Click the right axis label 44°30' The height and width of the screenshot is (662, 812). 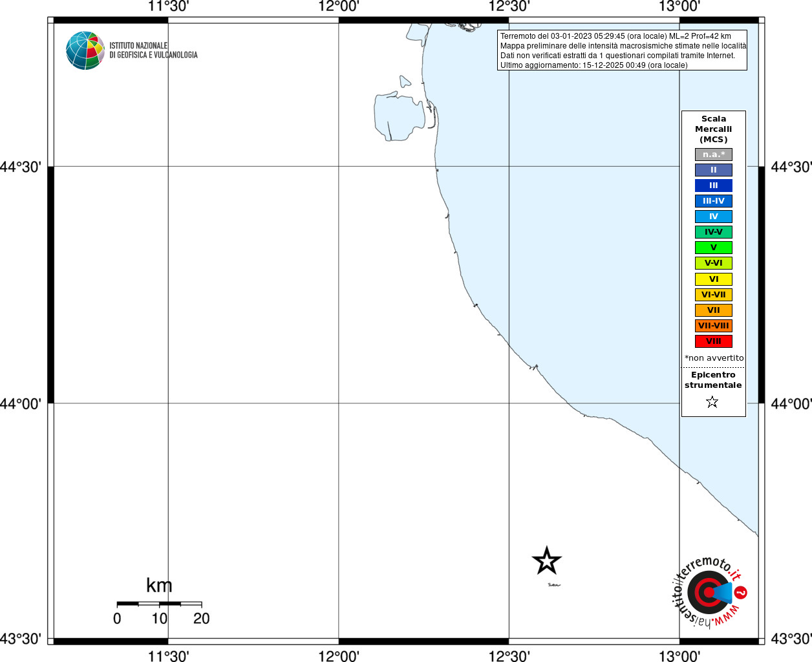pos(791,167)
